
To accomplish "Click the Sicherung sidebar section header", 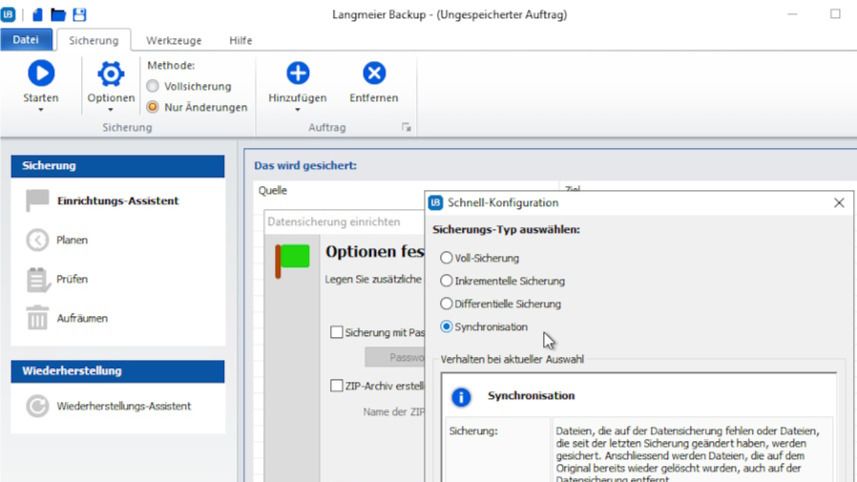I will (118, 166).
